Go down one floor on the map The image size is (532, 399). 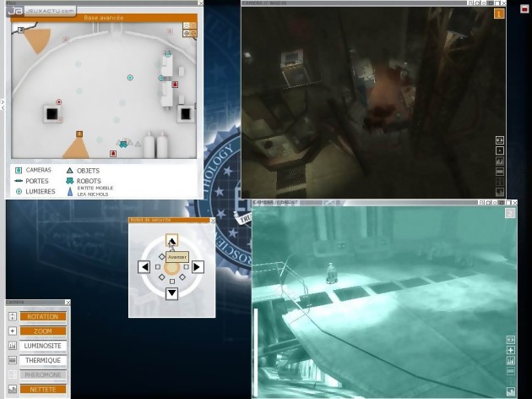pos(193,25)
